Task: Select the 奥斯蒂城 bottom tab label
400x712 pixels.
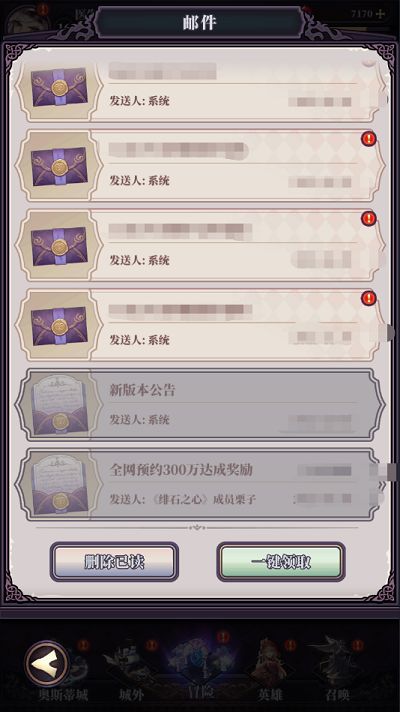Action: [x=64, y=695]
